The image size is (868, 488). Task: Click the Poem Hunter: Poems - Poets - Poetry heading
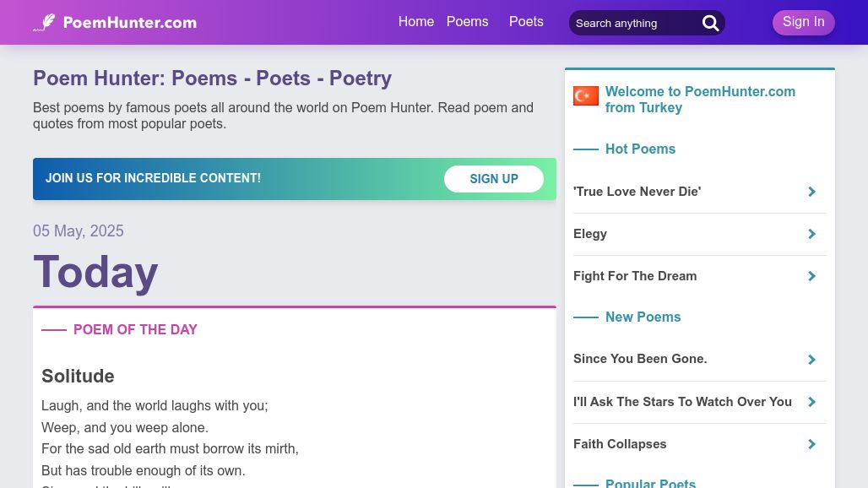pyautogui.click(x=213, y=78)
